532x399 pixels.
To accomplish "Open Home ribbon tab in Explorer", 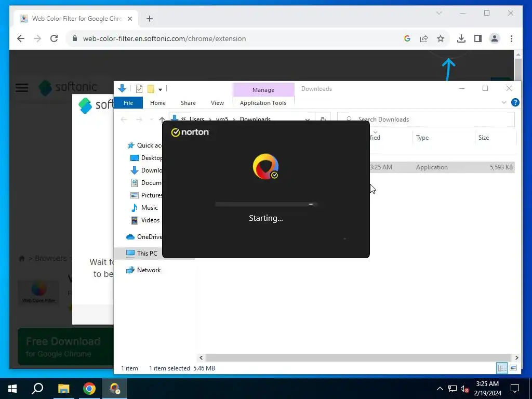I will pos(158,103).
